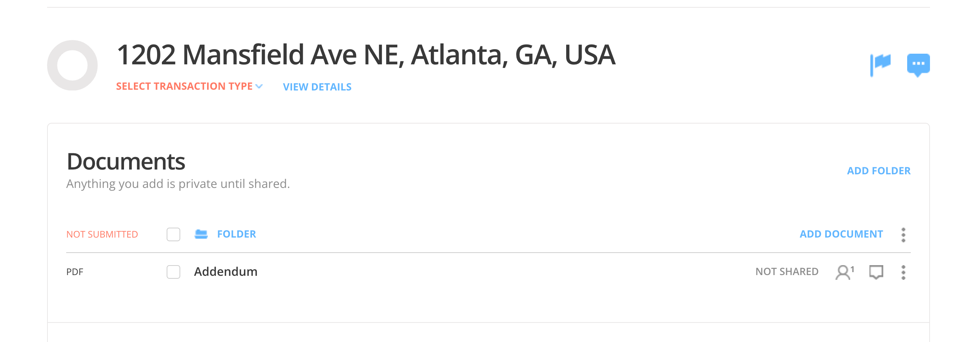Click the gray circular status ring

[x=72, y=65]
